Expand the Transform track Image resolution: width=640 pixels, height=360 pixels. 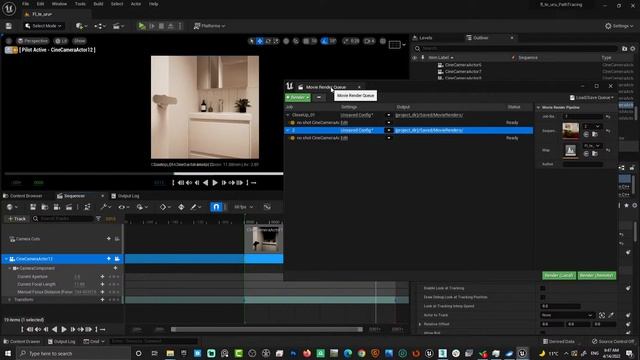[x=10, y=300]
